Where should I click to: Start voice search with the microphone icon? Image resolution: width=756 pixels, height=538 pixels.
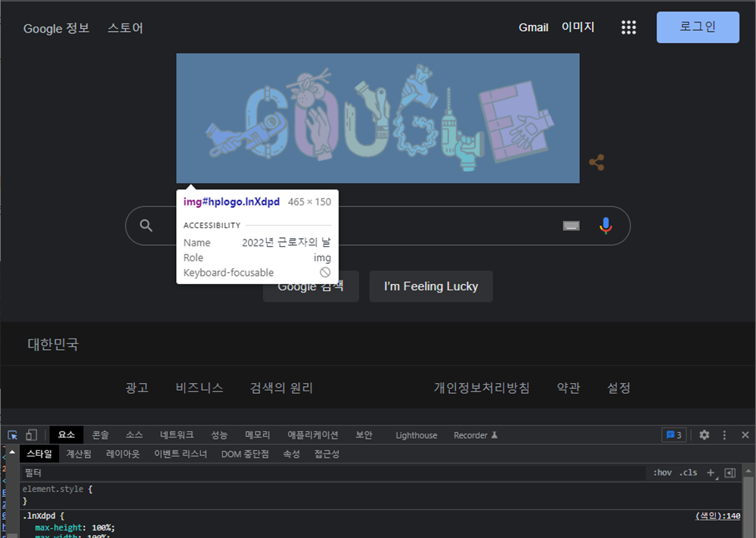(x=606, y=226)
